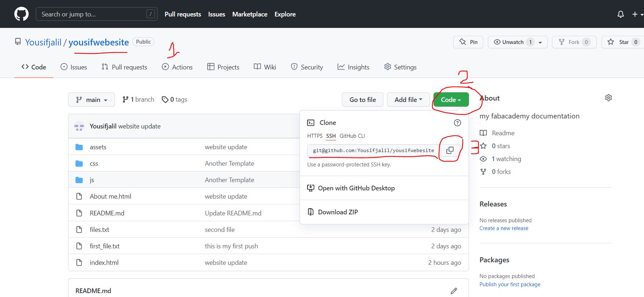Click Go to file button

(x=363, y=99)
